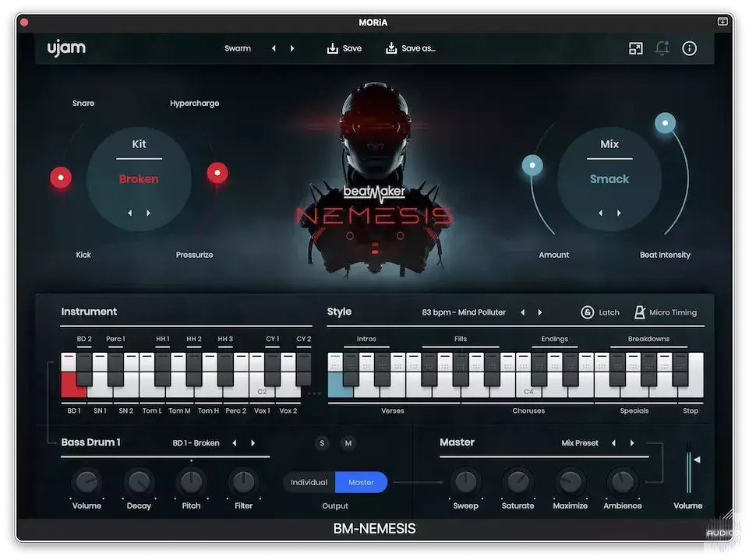
Task: Select previous Mix before Smack
Action: 600,213
